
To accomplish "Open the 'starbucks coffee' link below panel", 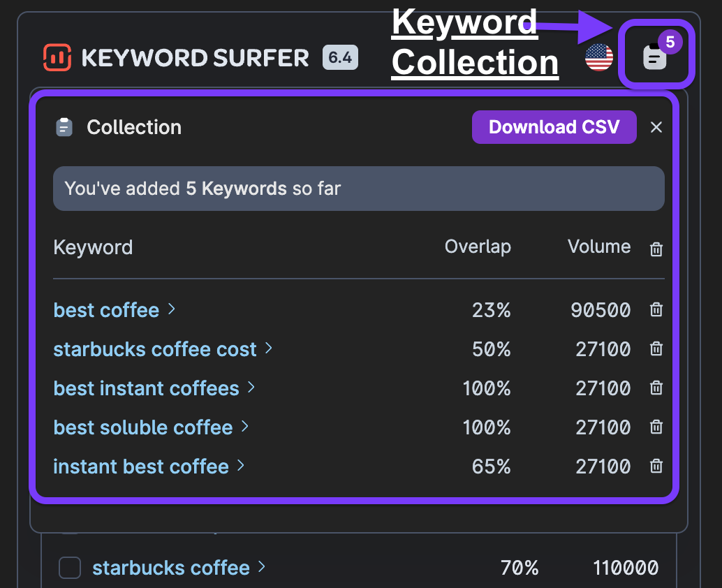I will tap(171, 568).
